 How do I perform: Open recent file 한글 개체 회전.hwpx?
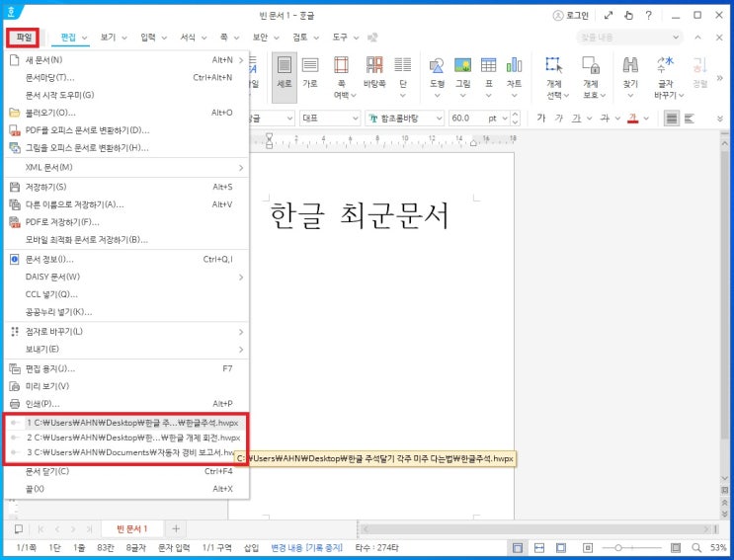(x=126, y=438)
